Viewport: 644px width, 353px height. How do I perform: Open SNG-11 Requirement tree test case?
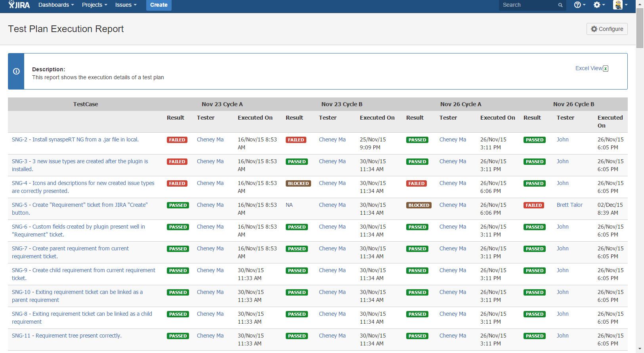pyautogui.click(x=67, y=336)
